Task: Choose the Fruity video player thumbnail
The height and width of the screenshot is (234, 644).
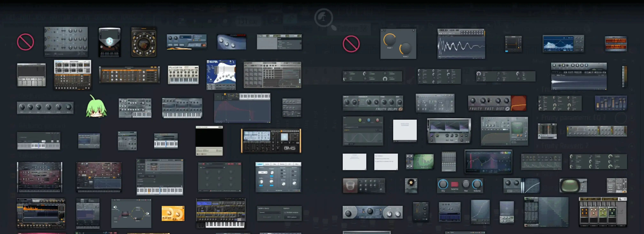Action: (209, 141)
